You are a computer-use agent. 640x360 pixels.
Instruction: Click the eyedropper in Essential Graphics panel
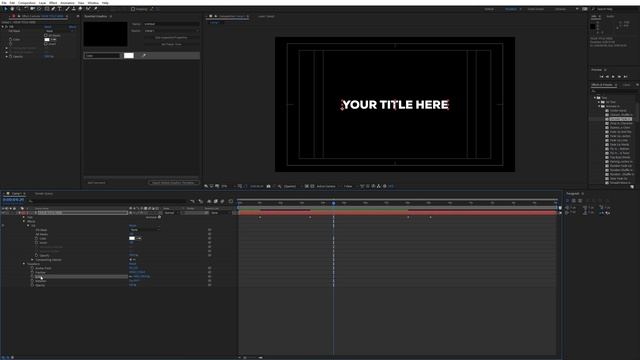[144, 55]
